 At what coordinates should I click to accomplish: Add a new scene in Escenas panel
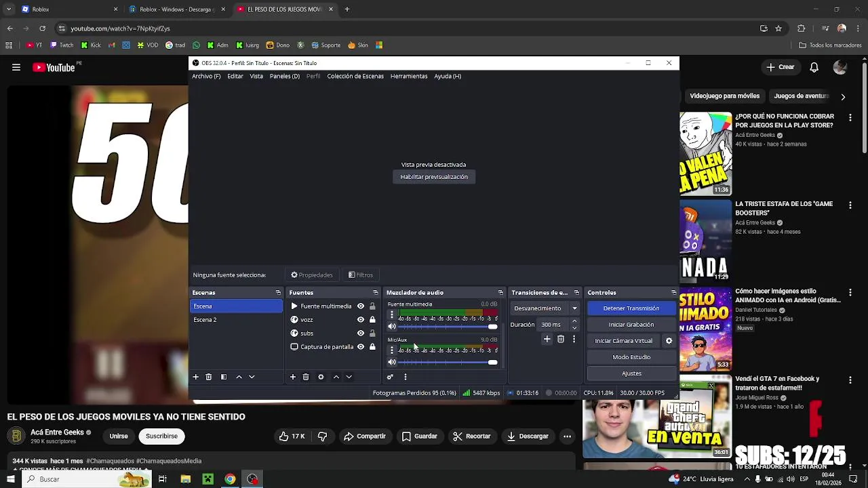195,377
